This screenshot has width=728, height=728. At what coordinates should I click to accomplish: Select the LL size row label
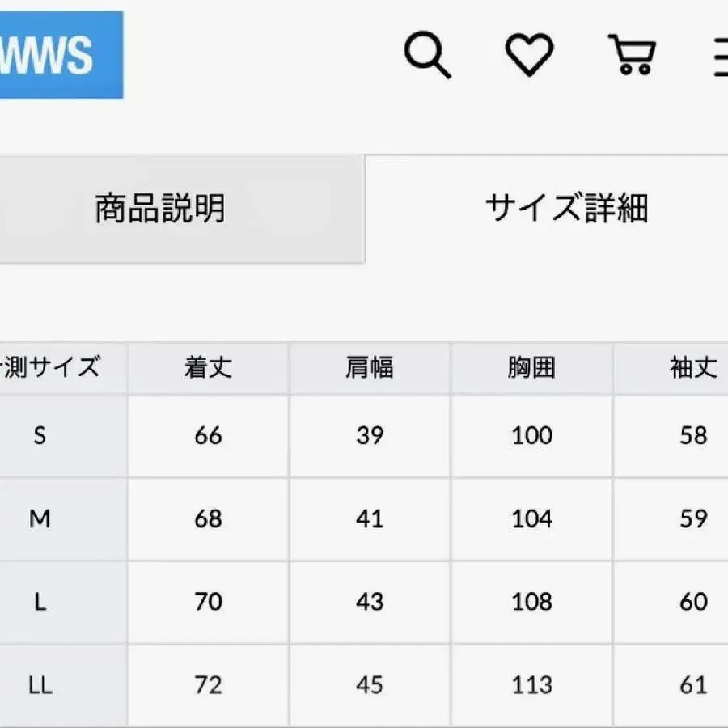tap(40, 686)
